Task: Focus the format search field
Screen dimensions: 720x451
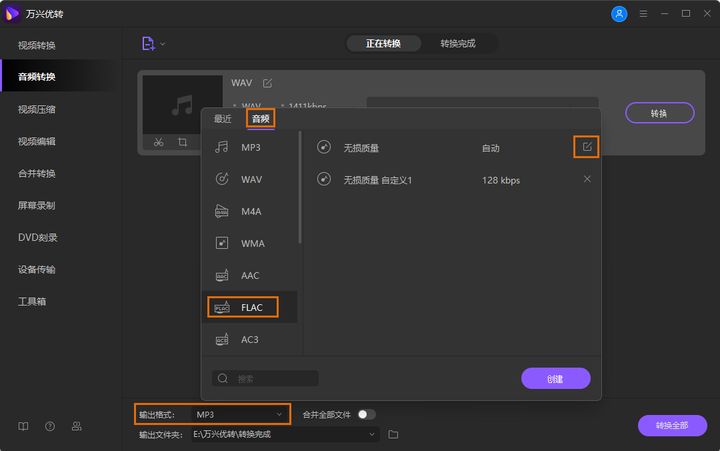Action: (265, 378)
